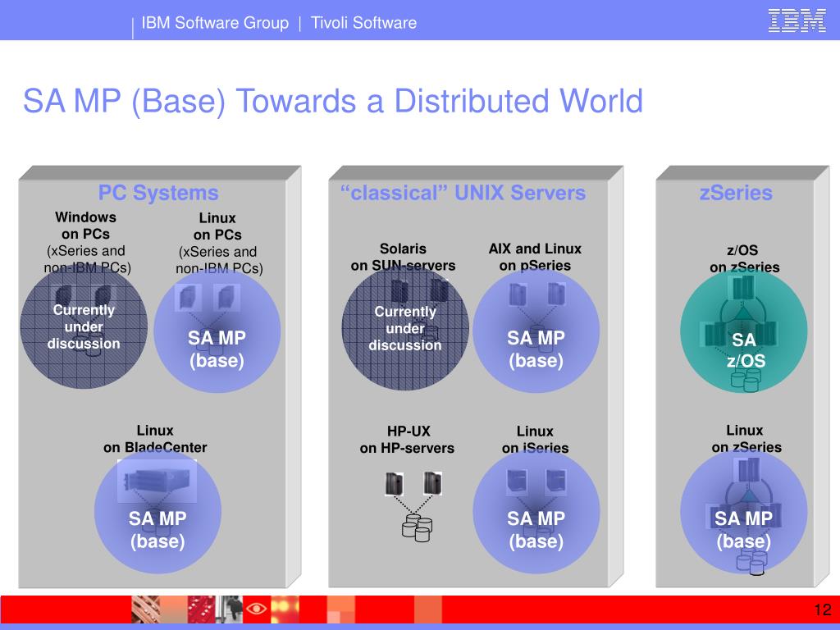Click the 'Linux on iSeries' label

[535, 440]
